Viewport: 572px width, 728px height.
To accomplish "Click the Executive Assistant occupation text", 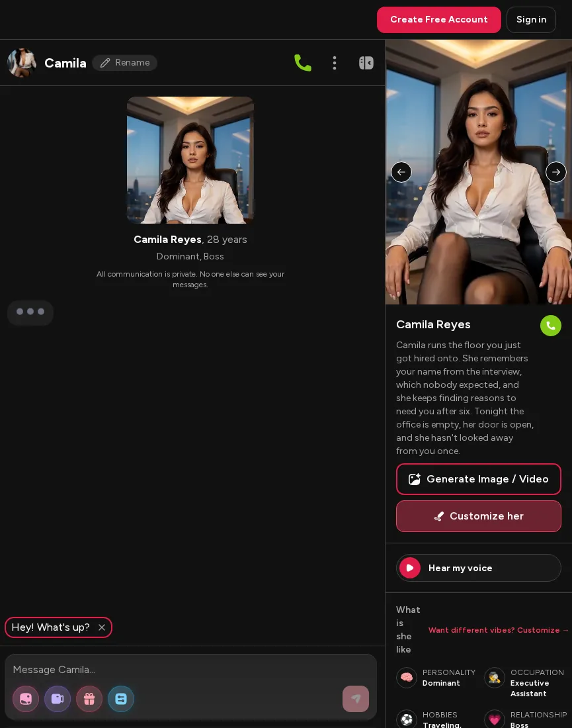I will coord(529,688).
